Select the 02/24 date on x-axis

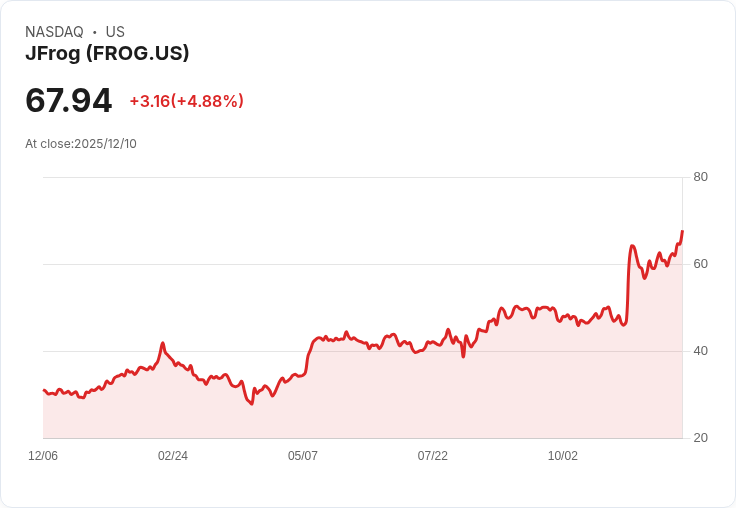(173, 456)
